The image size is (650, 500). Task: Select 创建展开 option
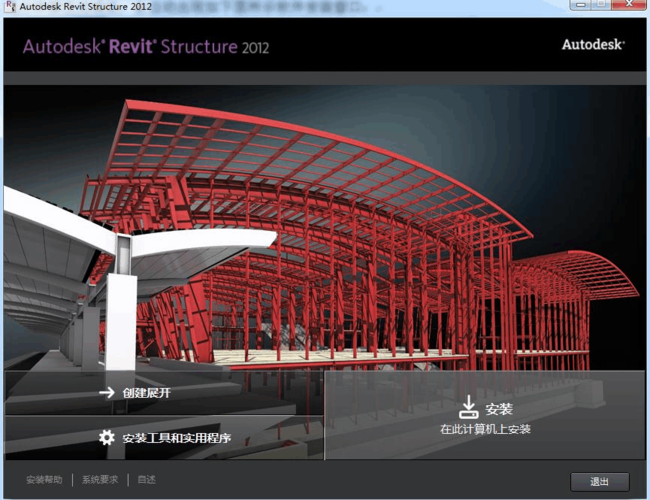(x=164, y=393)
